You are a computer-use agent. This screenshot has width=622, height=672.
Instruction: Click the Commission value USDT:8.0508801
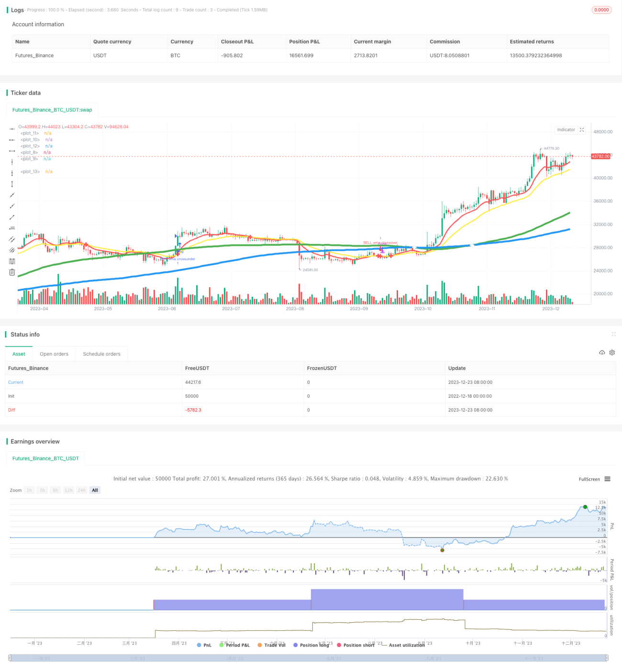450,56
